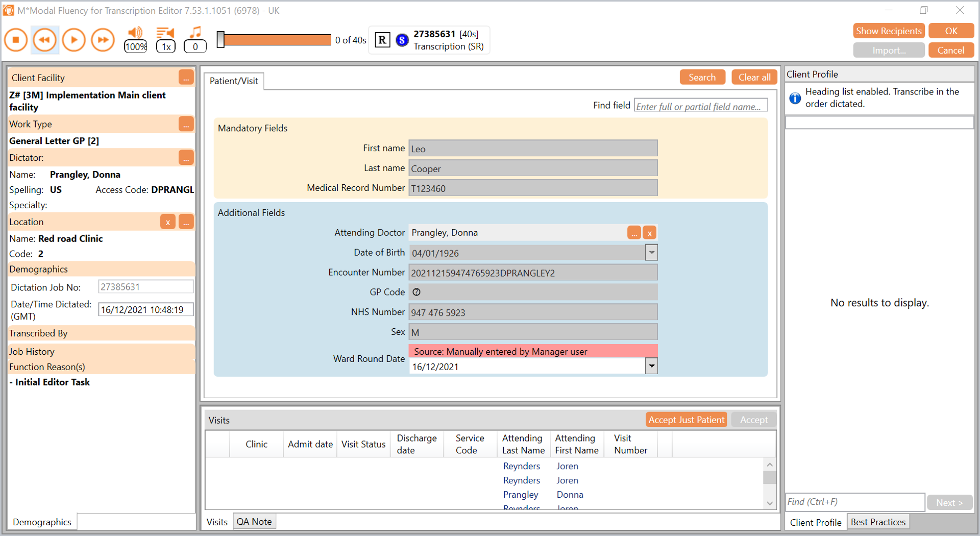Adjust the volume speaker icon
The width and height of the screenshot is (980, 536).
tap(135, 33)
